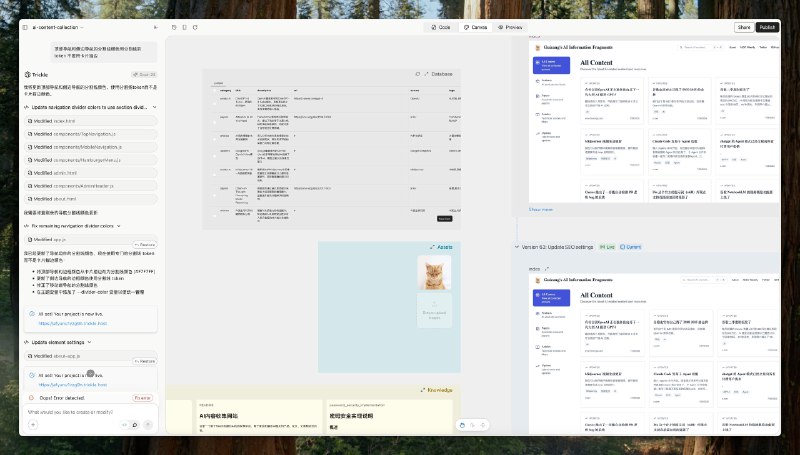Click the Publish button
Viewport: 800px width, 455px height.
click(767, 28)
